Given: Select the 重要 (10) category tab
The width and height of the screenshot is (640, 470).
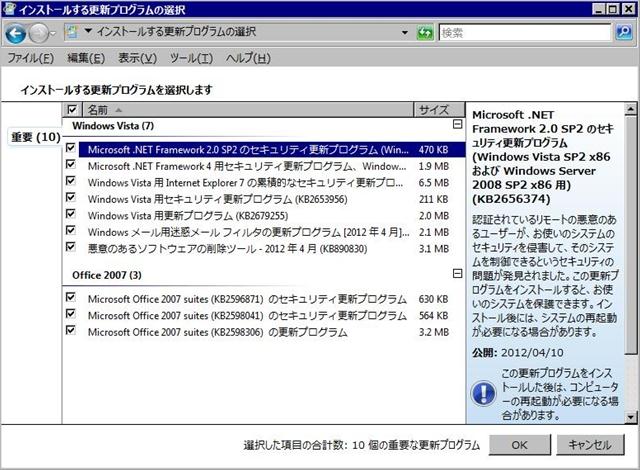Looking at the screenshot, I should [36, 137].
